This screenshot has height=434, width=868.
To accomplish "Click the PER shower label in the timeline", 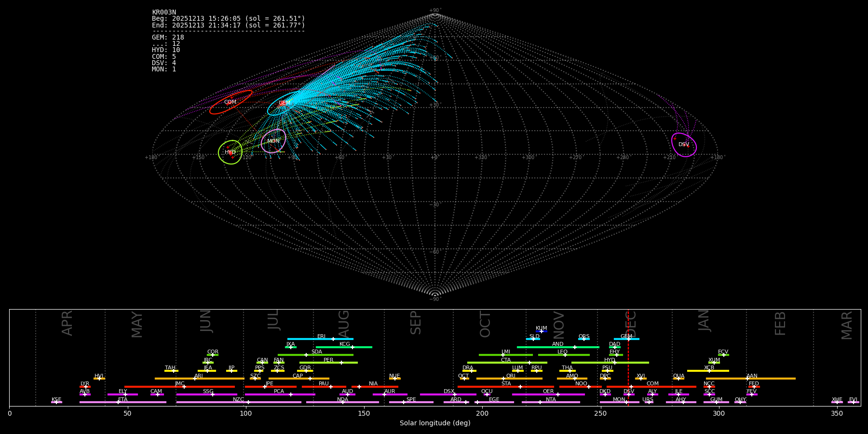I will click(328, 360).
